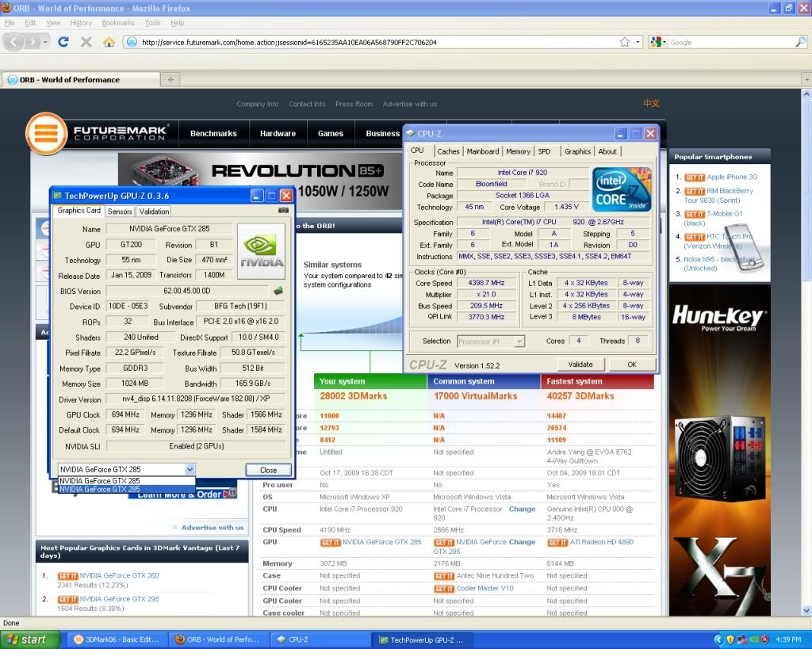The image size is (812, 649).
Task: Click GET IT badge beside Apple iPhone 3G
Action: pyautogui.click(x=695, y=177)
